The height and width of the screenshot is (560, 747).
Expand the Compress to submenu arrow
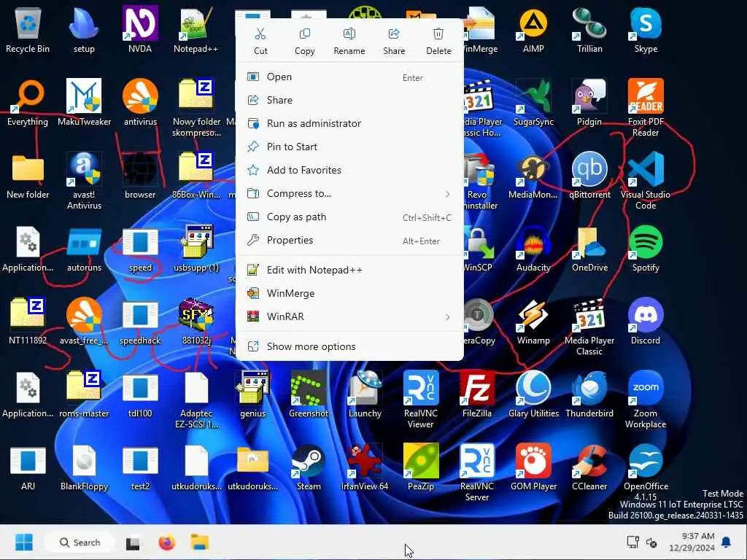[447, 194]
